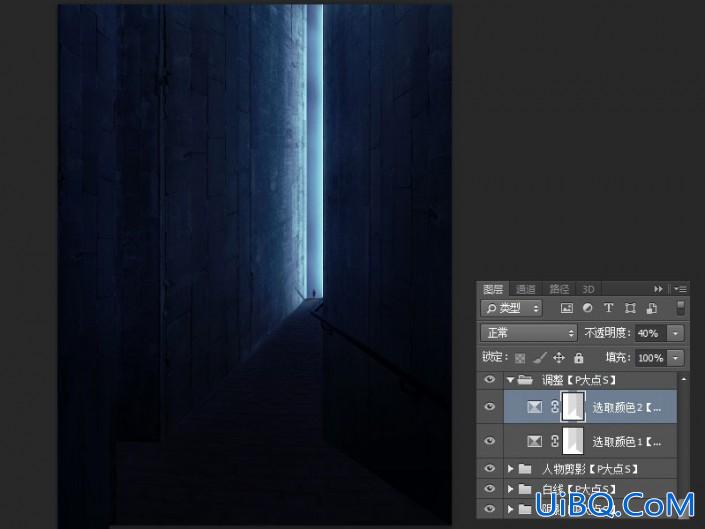The height and width of the screenshot is (529, 705).
Task: Click the 人物剪影 group folder icon
Action: point(525,469)
